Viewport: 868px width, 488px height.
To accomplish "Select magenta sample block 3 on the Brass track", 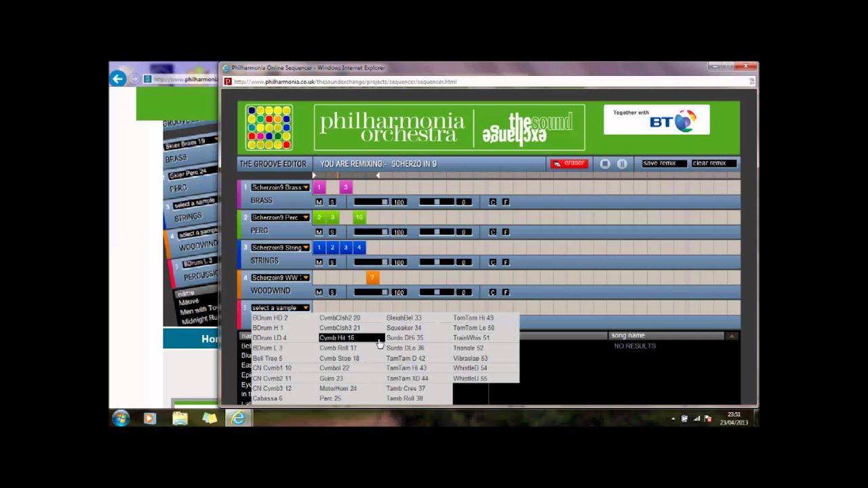I will 345,187.
